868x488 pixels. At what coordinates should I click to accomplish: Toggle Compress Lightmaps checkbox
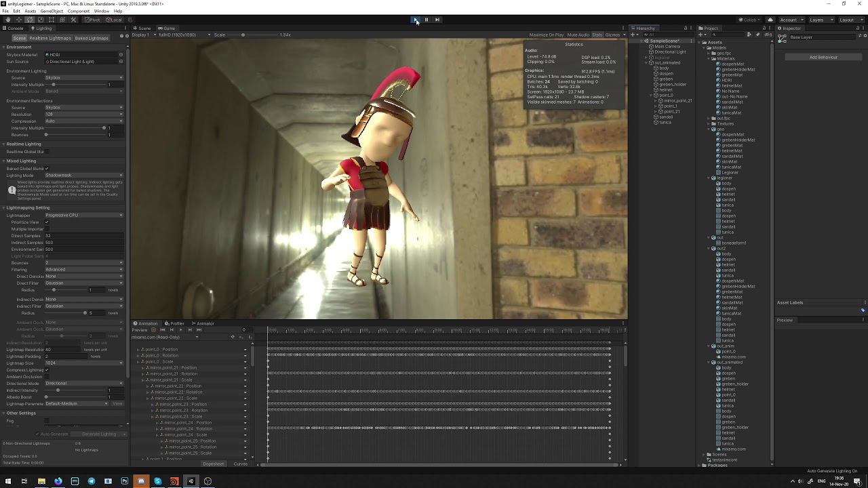pyautogui.click(x=47, y=370)
